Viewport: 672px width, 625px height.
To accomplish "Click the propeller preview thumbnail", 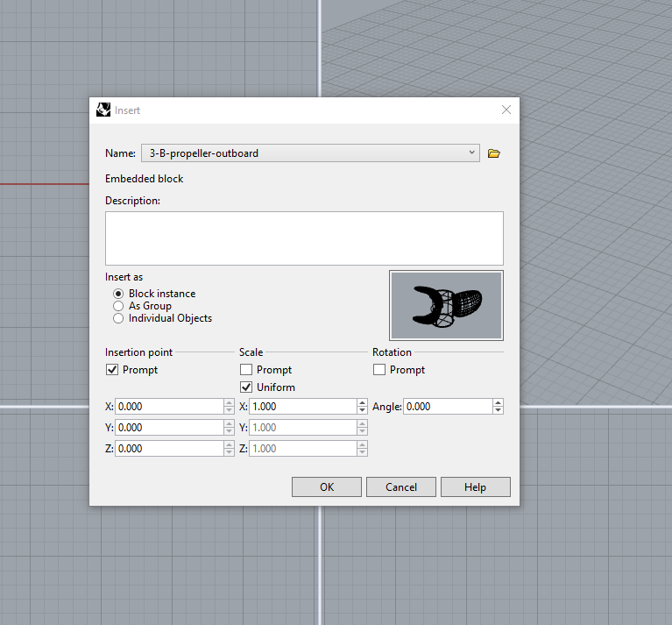I will click(x=446, y=305).
